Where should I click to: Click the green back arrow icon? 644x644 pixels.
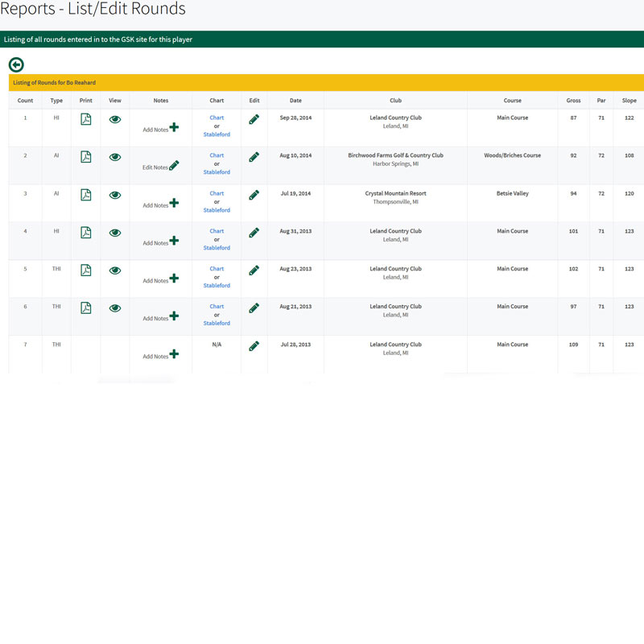click(x=16, y=64)
